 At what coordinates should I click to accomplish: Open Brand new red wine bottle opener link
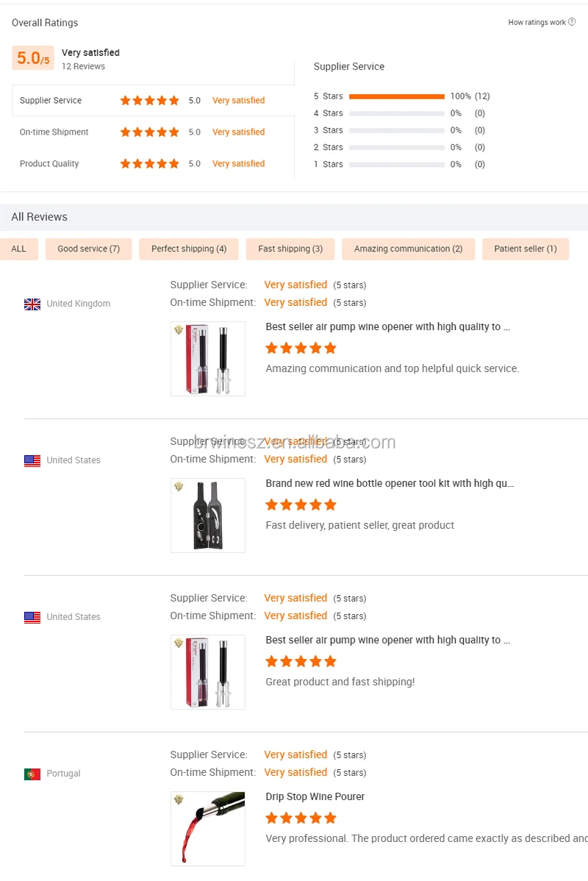(x=390, y=483)
